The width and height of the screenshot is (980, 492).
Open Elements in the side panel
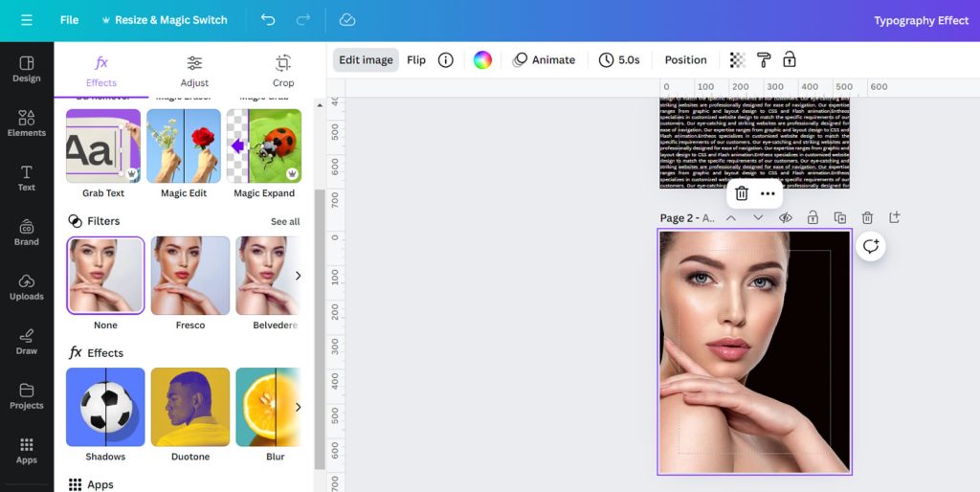[x=27, y=124]
